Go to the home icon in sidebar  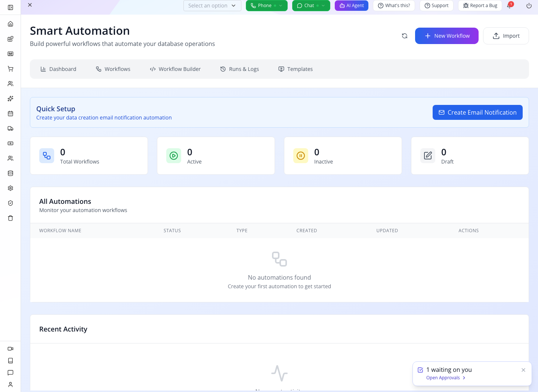pos(10,24)
